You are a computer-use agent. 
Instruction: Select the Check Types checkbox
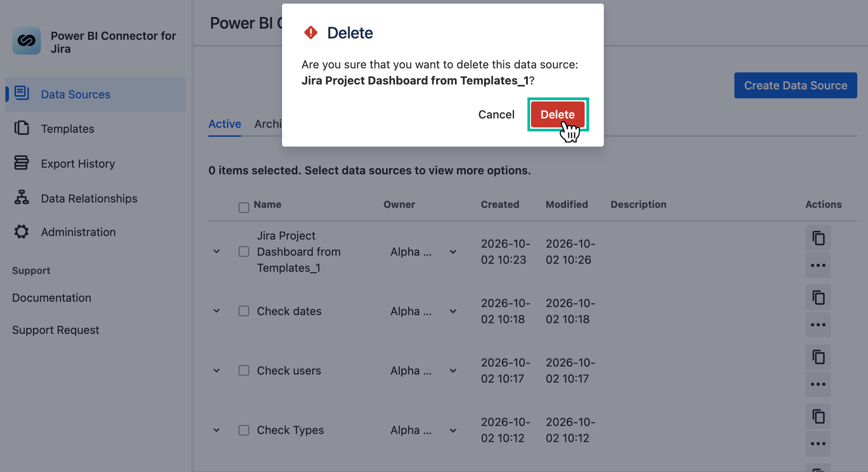click(x=244, y=430)
